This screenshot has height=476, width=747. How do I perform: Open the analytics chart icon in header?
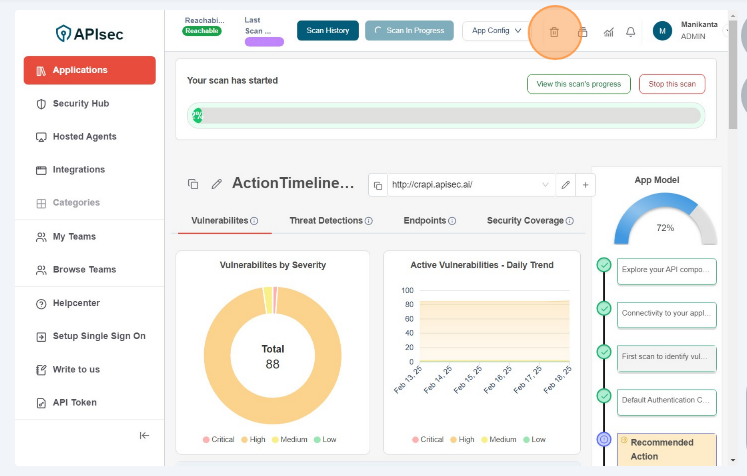point(608,32)
